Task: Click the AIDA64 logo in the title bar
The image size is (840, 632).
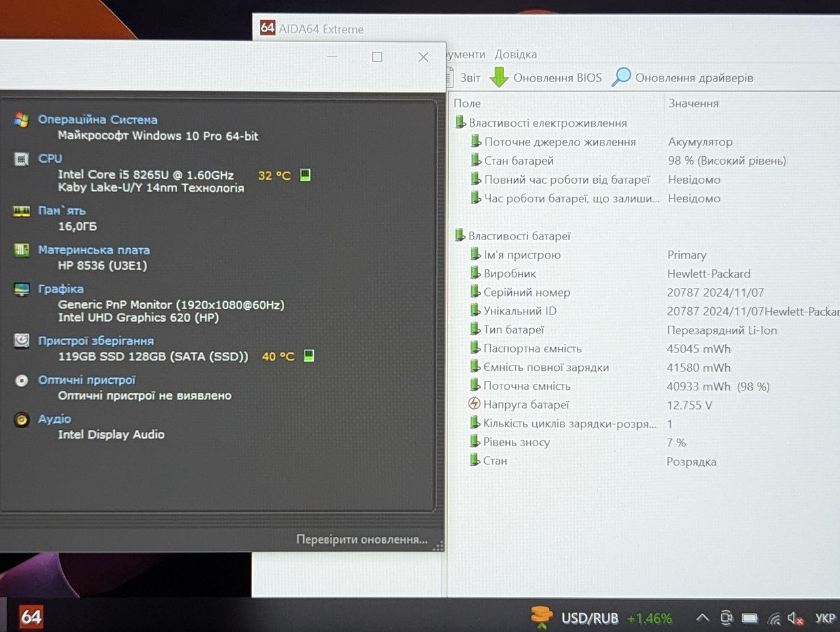Action: click(267, 28)
